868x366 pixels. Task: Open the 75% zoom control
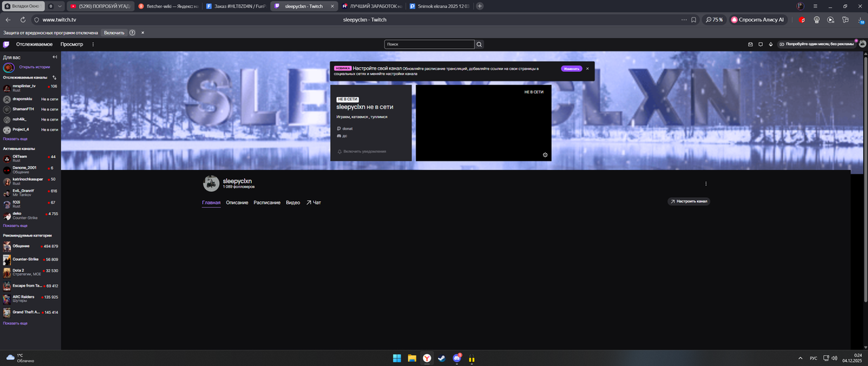pos(714,20)
